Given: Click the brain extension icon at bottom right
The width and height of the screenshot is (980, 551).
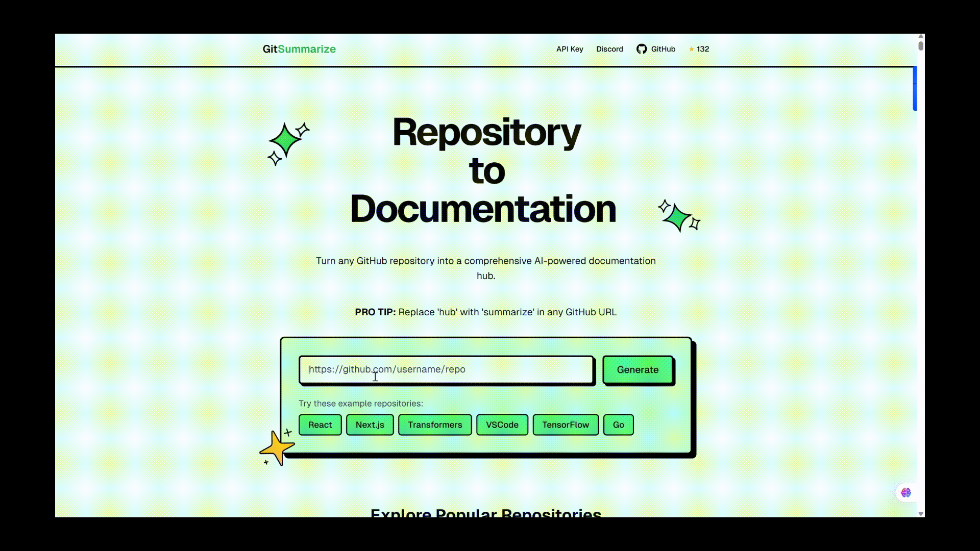Looking at the screenshot, I should click(906, 492).
